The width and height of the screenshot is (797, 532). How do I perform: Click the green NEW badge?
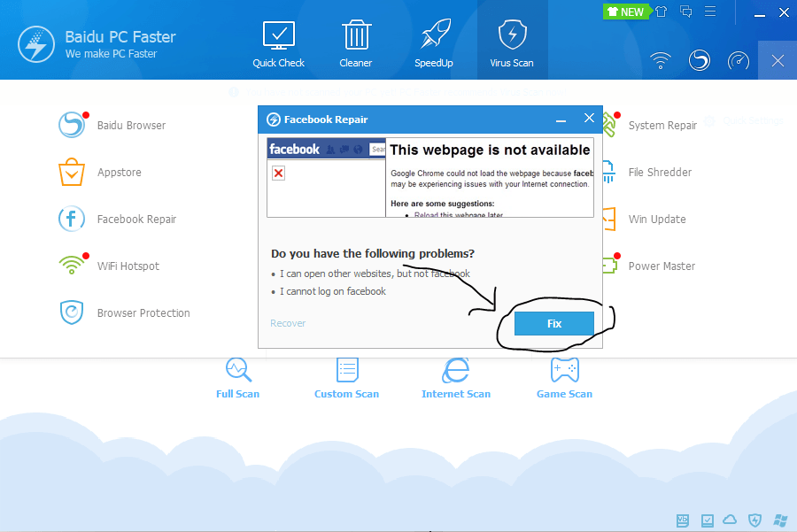(x=626, y=12)
